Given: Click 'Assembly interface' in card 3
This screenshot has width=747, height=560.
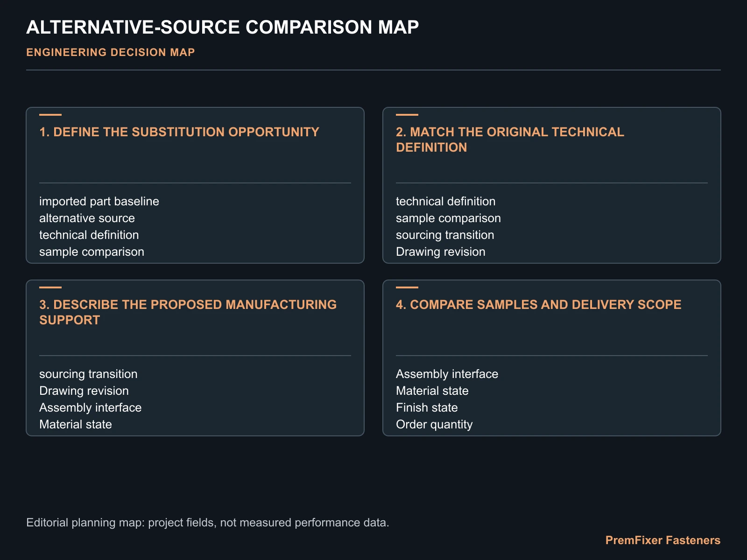Looking at the screenshot, I should (90, 407).
